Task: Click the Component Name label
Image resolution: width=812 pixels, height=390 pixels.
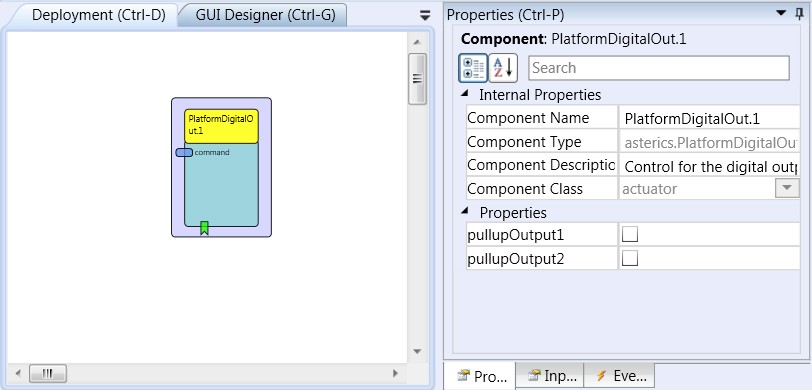Action: (x=528, y=118)
